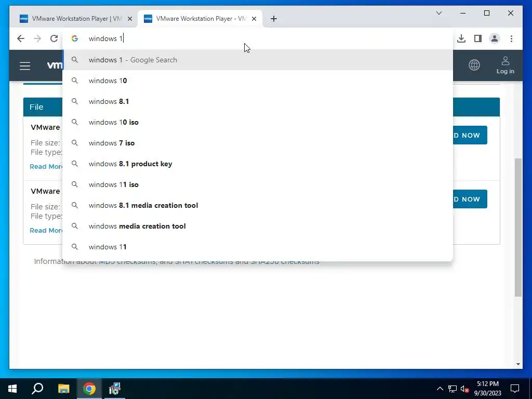The width and height of the screenshot is (532, 399).
Task: Click the browser forward arrow
Action: click(37, 38)
